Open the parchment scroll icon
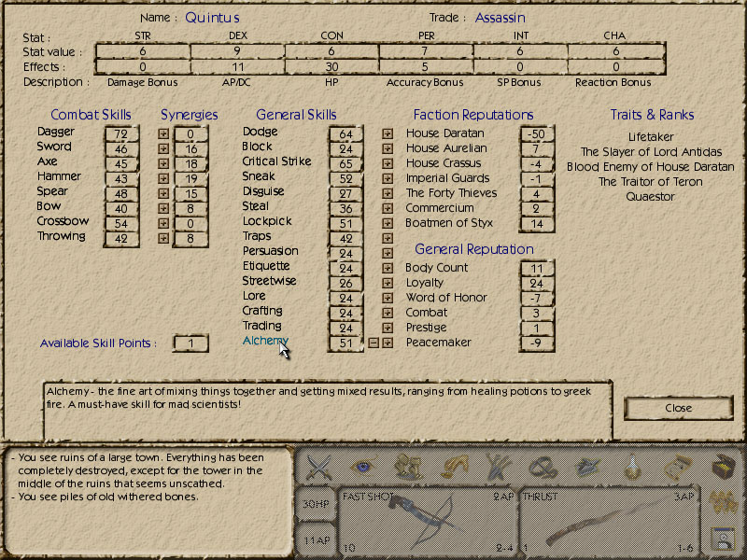Viewport: 747px width, 560px height. click(x=677, y=466)
